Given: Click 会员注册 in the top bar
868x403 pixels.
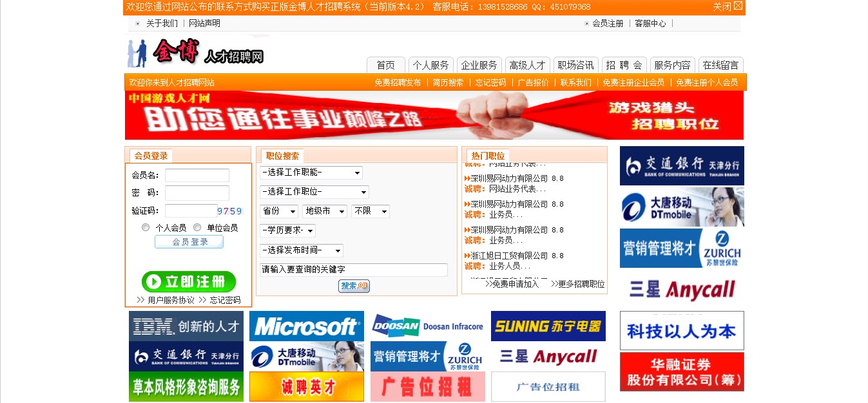Looking at the screenshot, I should point(608,23).
